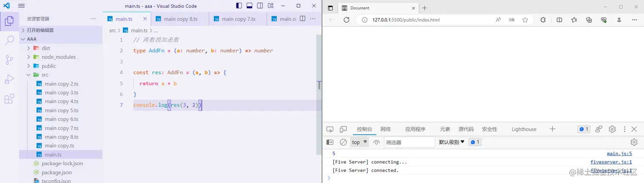Image resolution: width=644 pixels, height=183 pixels.
Task: Open main copy 2.ts in the explorer
Action: [x=60, y=84]
